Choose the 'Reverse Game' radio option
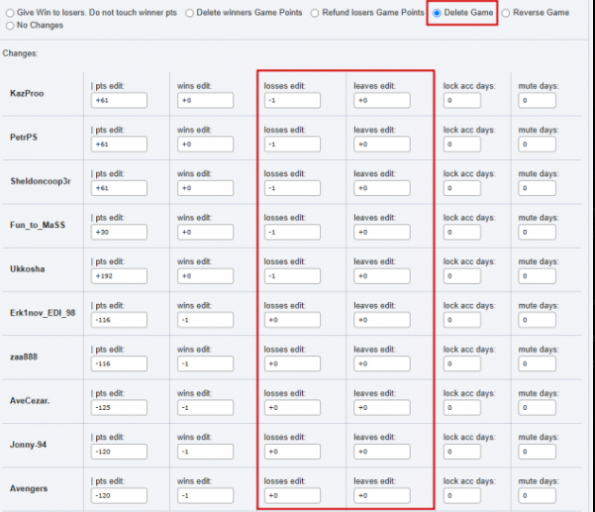Image resolution: width=595 pixels, height=512 pixels. pos(505,13)
